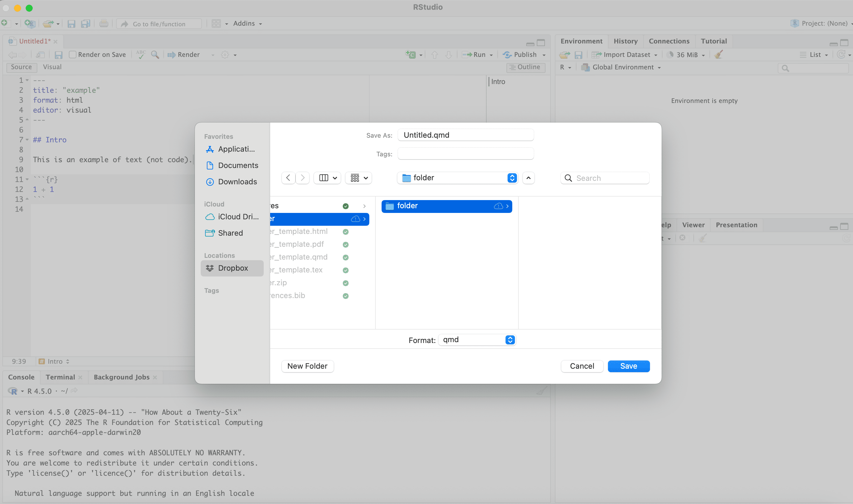Switch to the History tab
853x504 pixels.
pyautogui.click(x=625, y=41)
